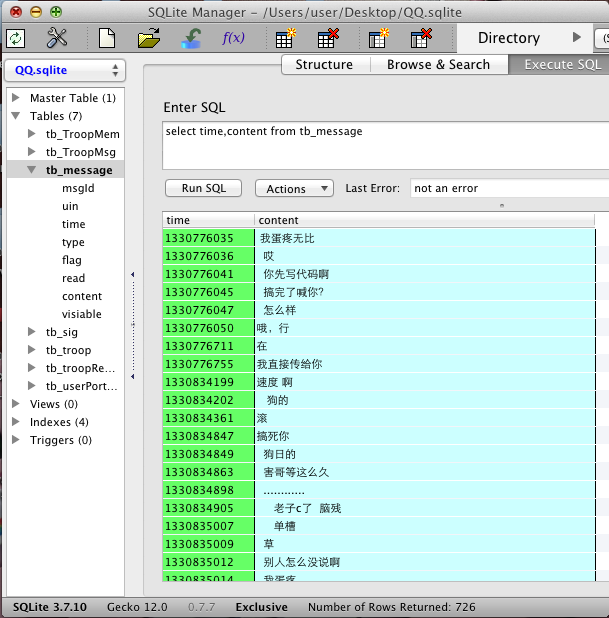Click the create table icon with star
The image size is (609, 618).
pos(286,38)
